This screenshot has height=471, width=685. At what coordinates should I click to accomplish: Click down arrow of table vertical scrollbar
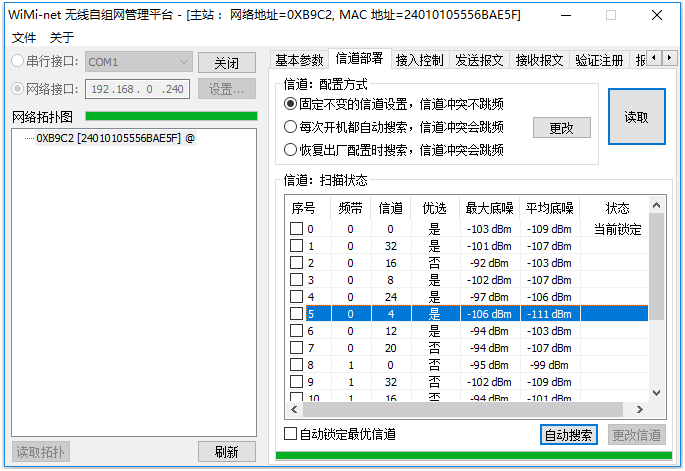click(657, 392)
